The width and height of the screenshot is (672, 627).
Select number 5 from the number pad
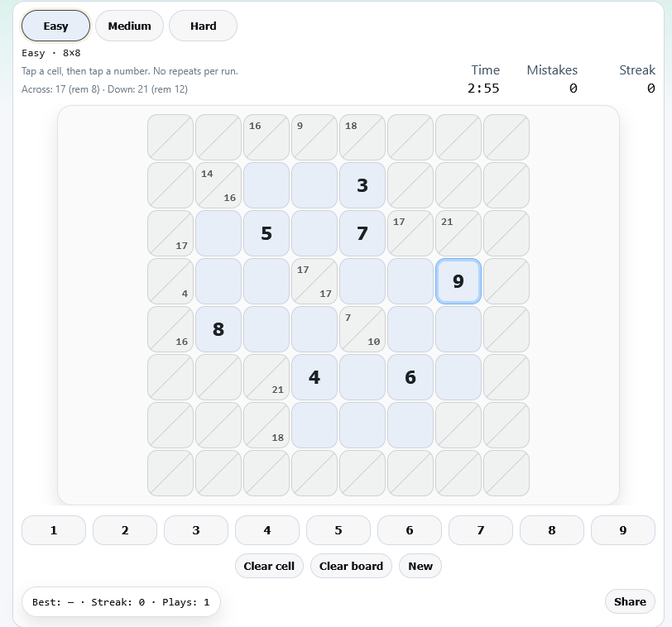point(338,529)
